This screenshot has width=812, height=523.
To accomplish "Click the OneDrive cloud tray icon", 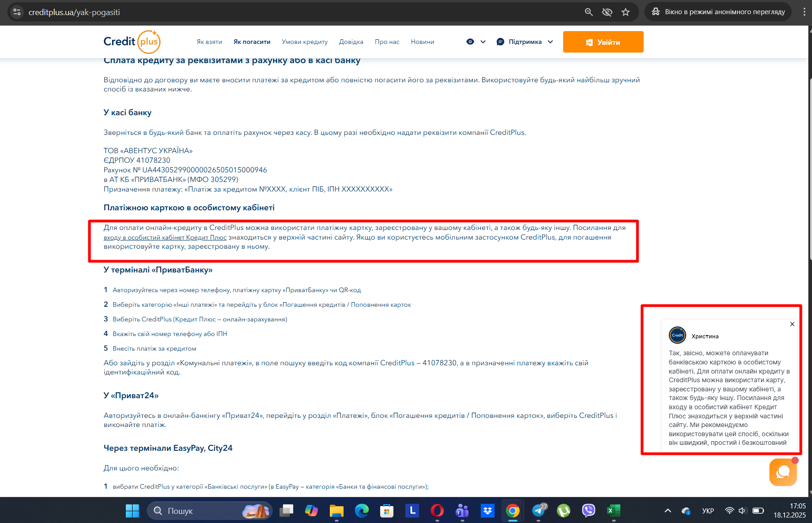I will 686,511.
